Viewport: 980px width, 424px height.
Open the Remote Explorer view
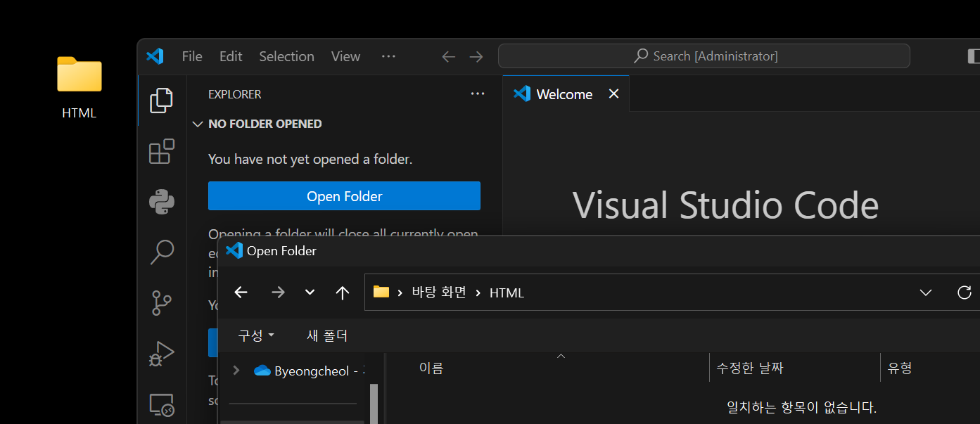162,404
